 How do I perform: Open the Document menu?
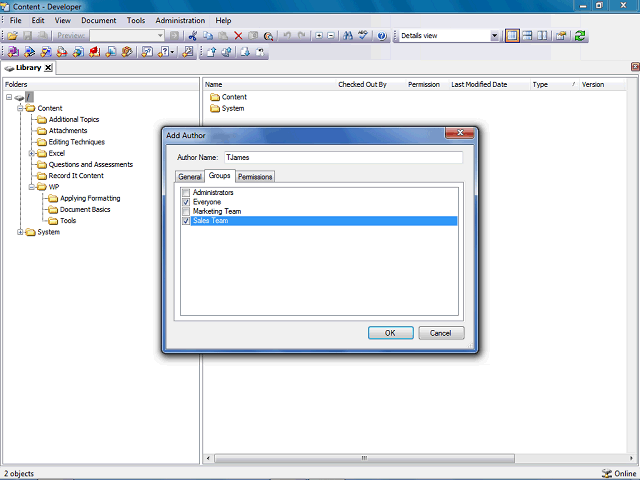point(99,20)
